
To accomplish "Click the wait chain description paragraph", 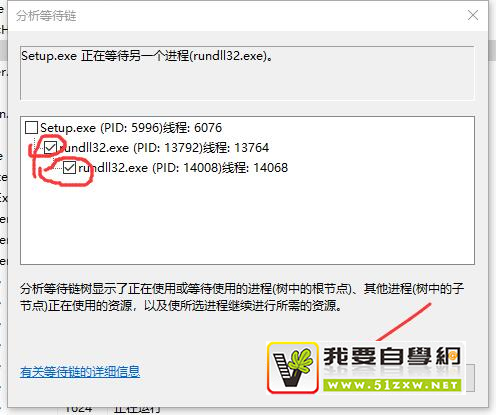I will click(242, 297).
